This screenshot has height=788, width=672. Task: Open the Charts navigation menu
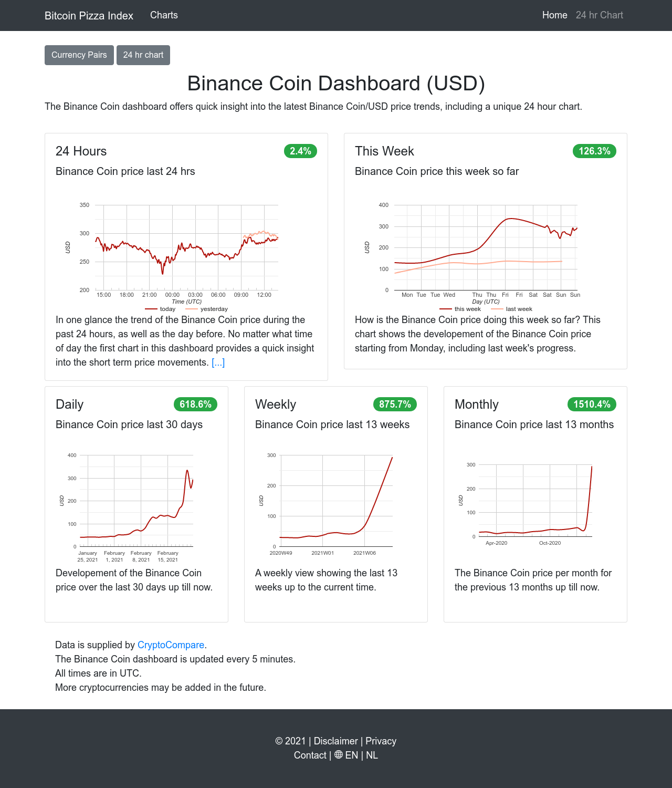163,15
